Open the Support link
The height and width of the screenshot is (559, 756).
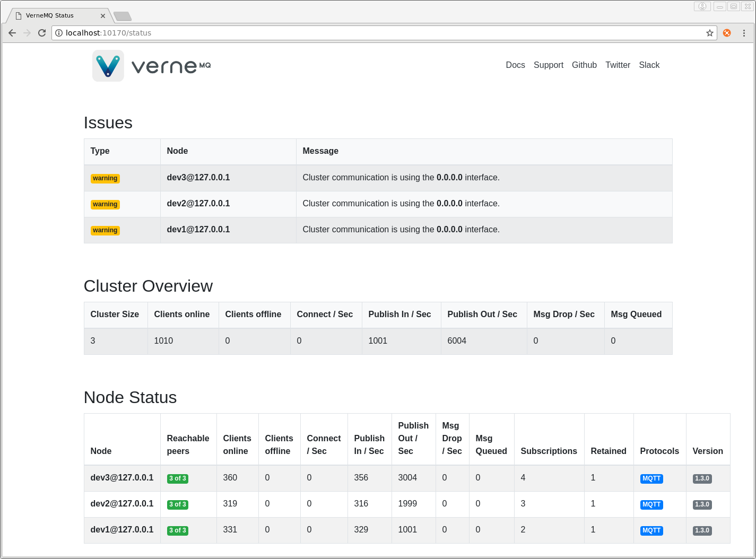[x=549, y=65]
